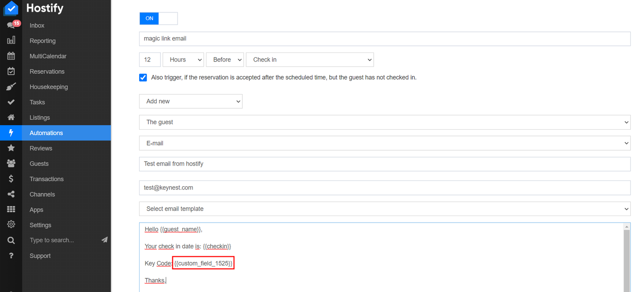Click the 'Test email from hostify' subject field
This screenshot has width=644, height=292.
click(x=384, y=164)
